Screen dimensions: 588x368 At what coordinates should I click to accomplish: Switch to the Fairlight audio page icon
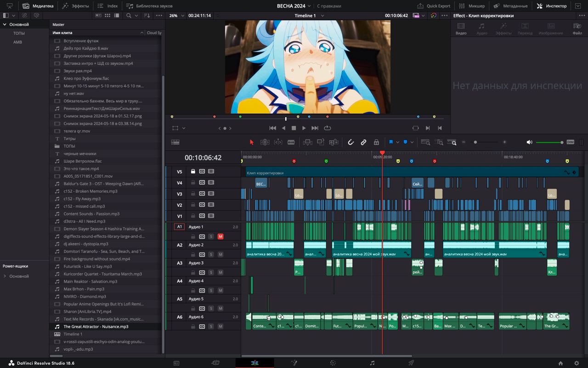[x=372, y=363]
